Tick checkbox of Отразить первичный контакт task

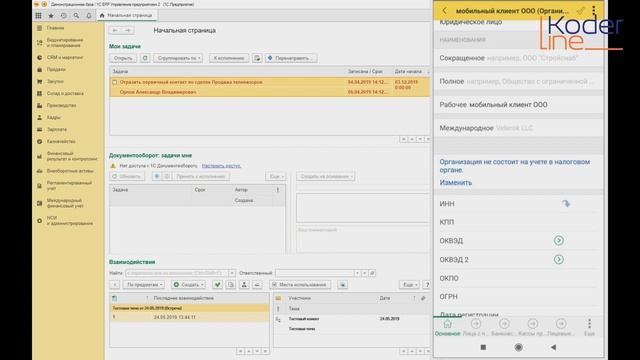pyautogui.click(x=115, y=82)
